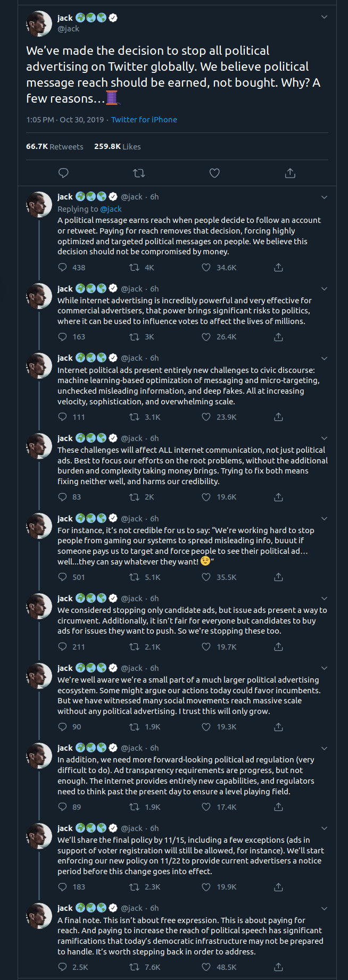Screen dimensions: 348x980
Task: Expand options for the 'A final note' tweet
Action: point(324,908)
